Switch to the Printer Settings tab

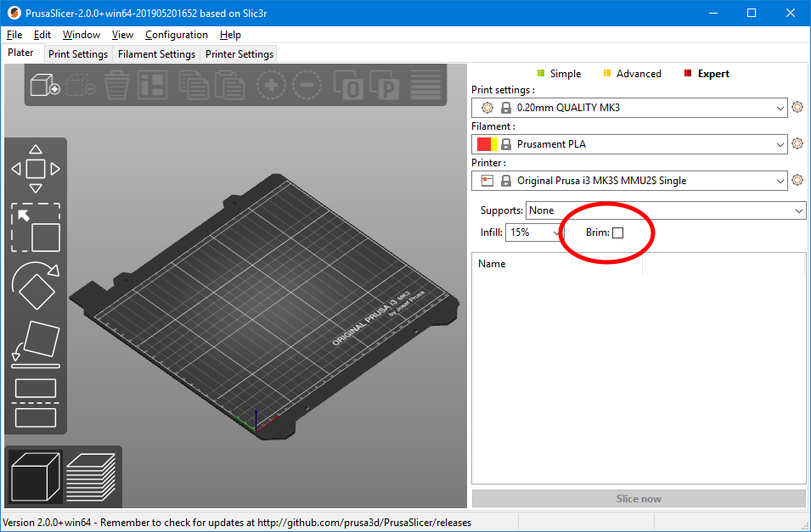pos(239,53)
